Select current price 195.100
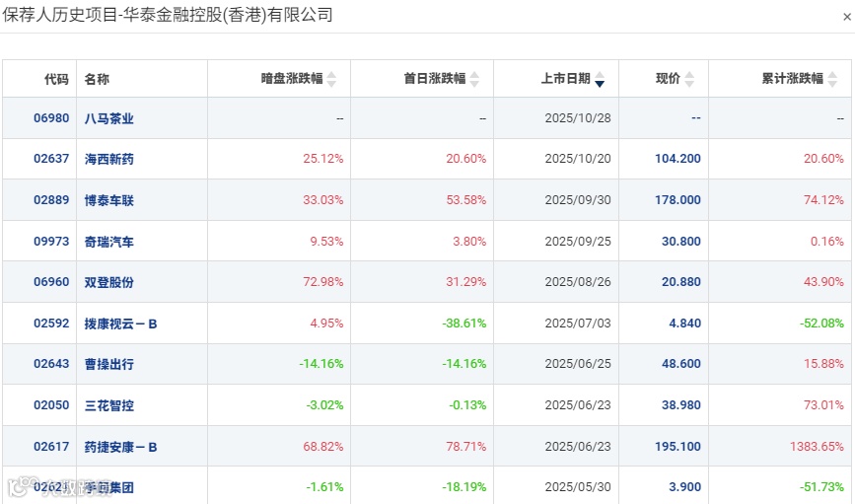 click(x=677, y=447)
